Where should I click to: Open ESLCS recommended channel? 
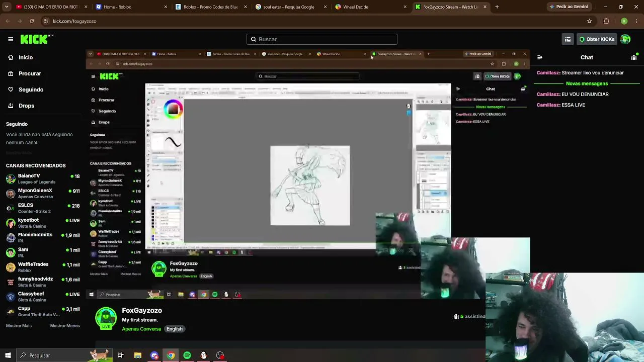43,208
